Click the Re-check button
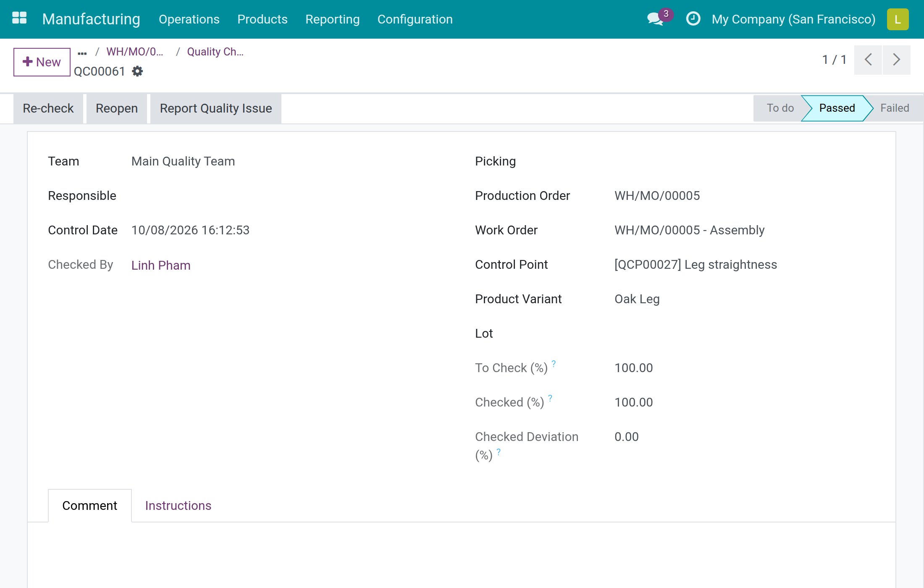924x588 pixels. click(48, 108)
